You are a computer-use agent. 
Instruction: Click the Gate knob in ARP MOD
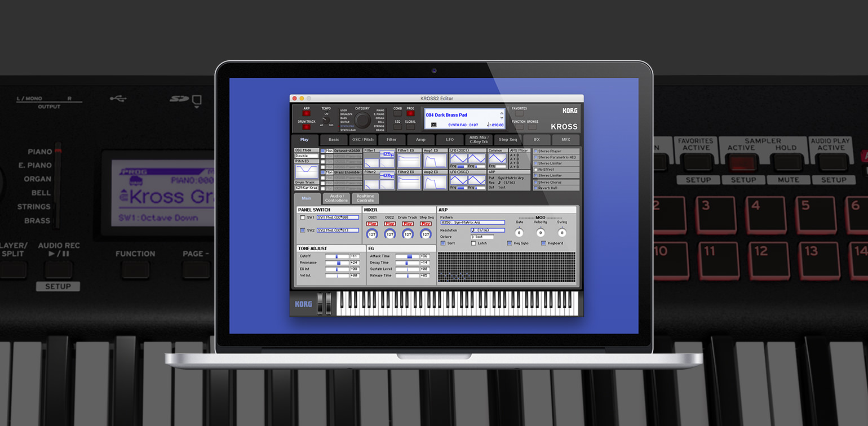click(519, 233)
